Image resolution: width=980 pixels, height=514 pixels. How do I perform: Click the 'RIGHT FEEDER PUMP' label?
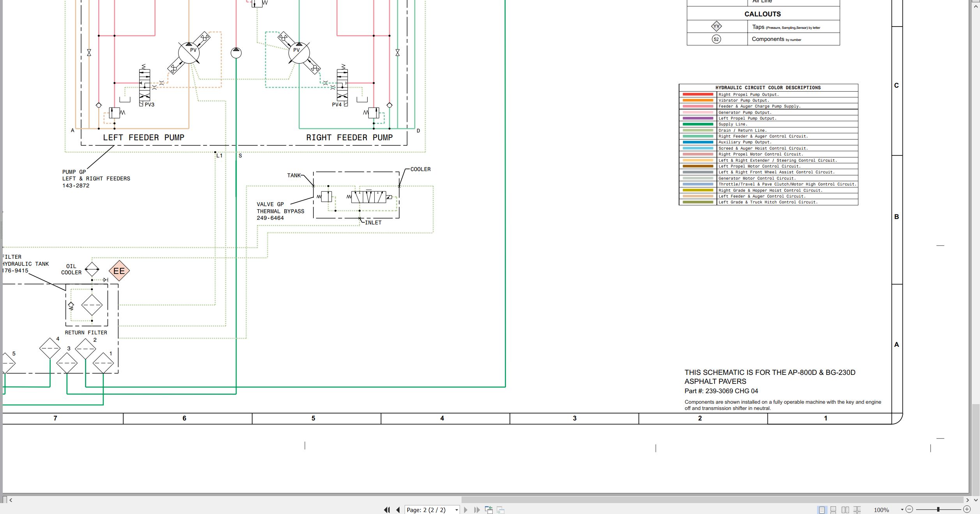pyautogui.click(x=349, y=138)
